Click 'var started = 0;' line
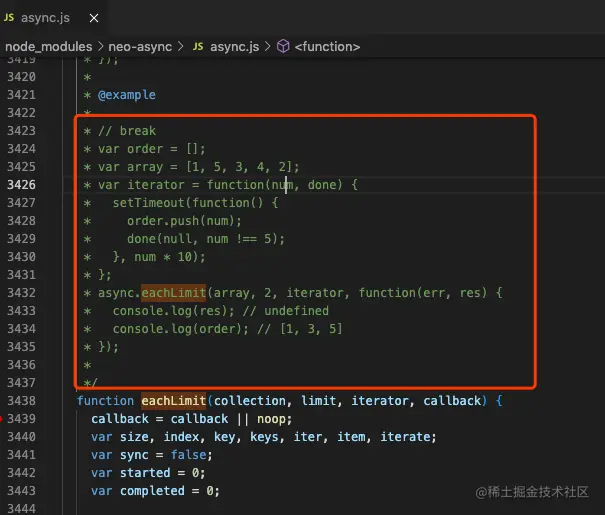This screenshot has width=605, height=515. click(148, 473)
